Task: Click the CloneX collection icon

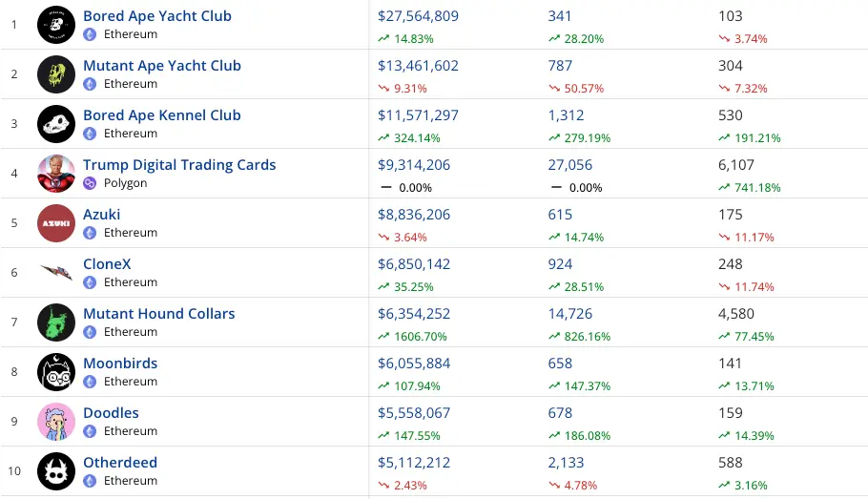Action: tap(56, 273)
